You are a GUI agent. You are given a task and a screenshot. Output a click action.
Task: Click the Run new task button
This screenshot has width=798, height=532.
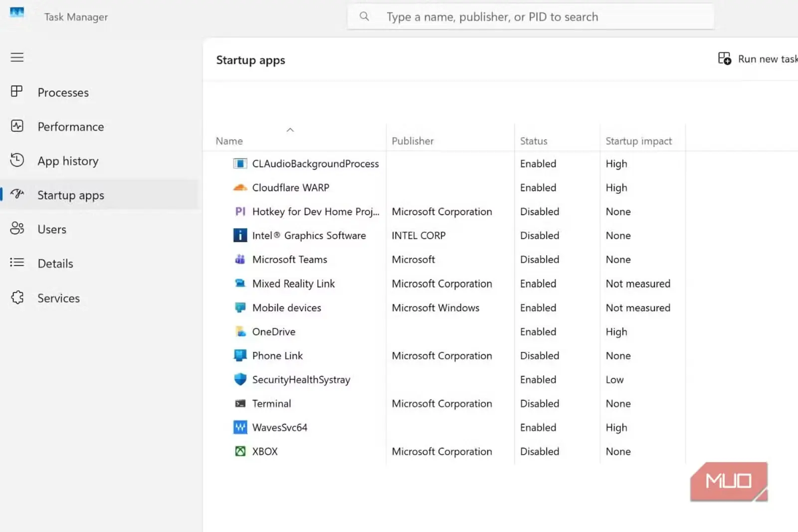coord(758,59)
